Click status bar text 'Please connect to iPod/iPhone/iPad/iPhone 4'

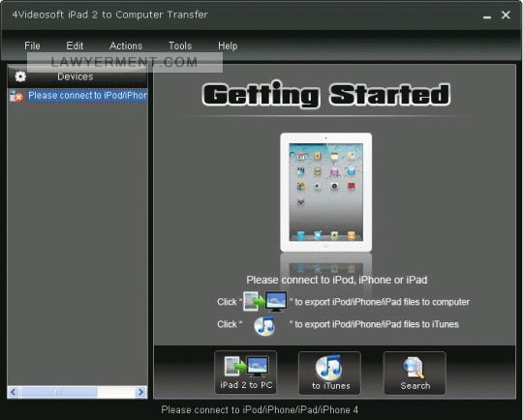(260, 409)
